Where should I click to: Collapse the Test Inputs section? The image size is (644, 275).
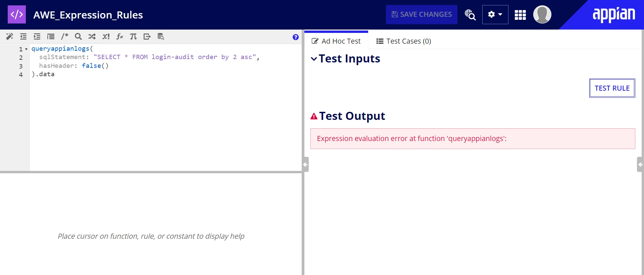tap(314, 59)
